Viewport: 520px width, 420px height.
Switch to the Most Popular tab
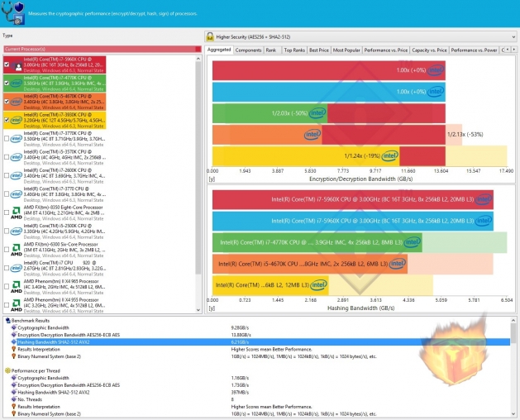[x=346, y=50]
